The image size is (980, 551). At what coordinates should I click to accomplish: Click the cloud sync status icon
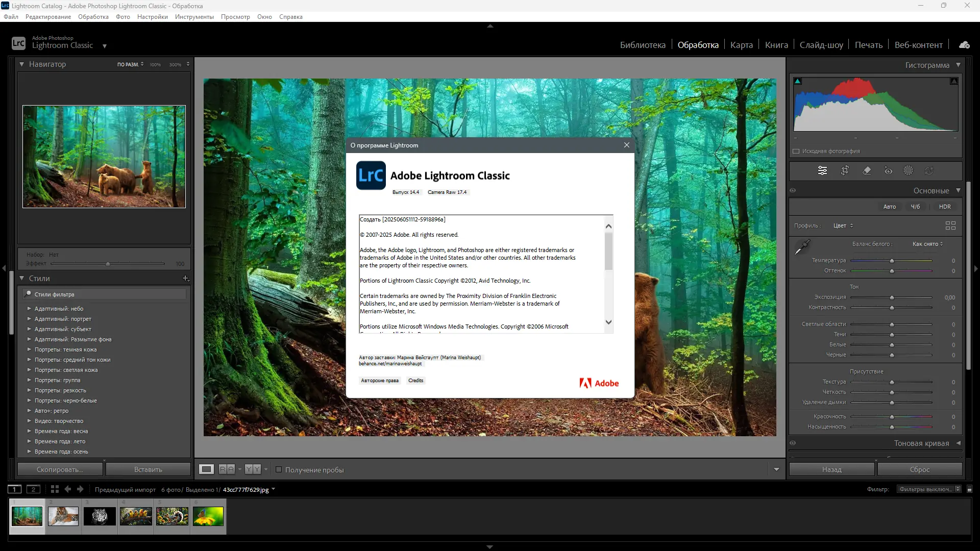[x=964, y=45]
